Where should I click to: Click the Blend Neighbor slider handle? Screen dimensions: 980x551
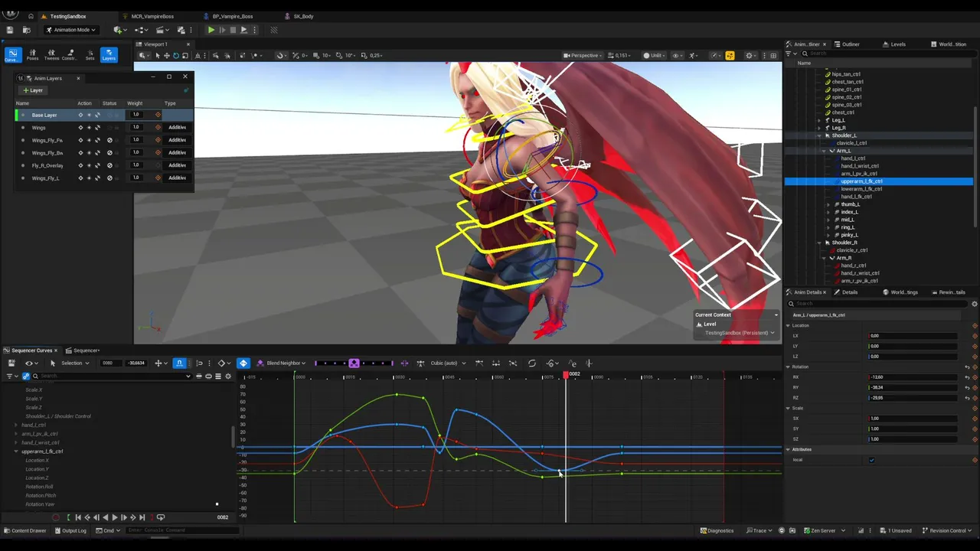coord(354,364)
